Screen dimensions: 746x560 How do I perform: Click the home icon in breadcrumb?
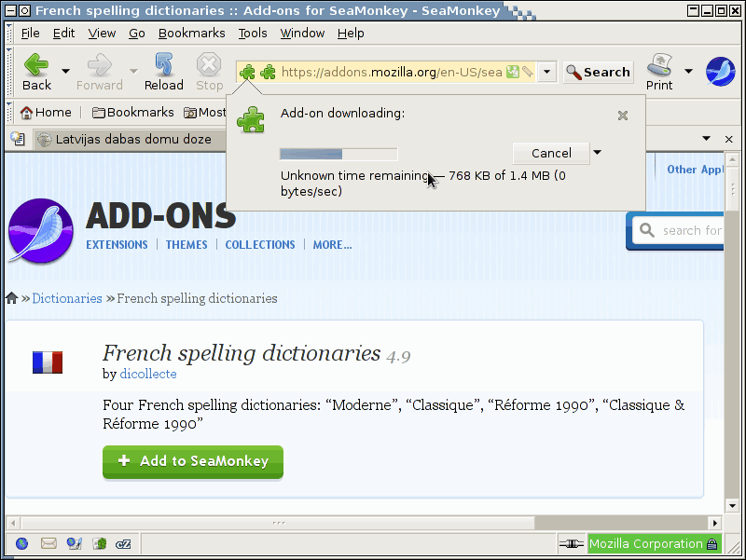(x=12, y=298)
